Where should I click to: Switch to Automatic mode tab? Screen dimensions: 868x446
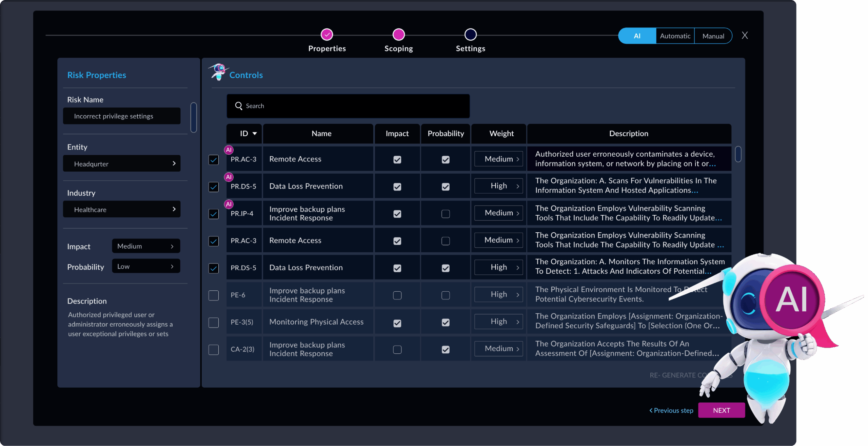[675, 36]
